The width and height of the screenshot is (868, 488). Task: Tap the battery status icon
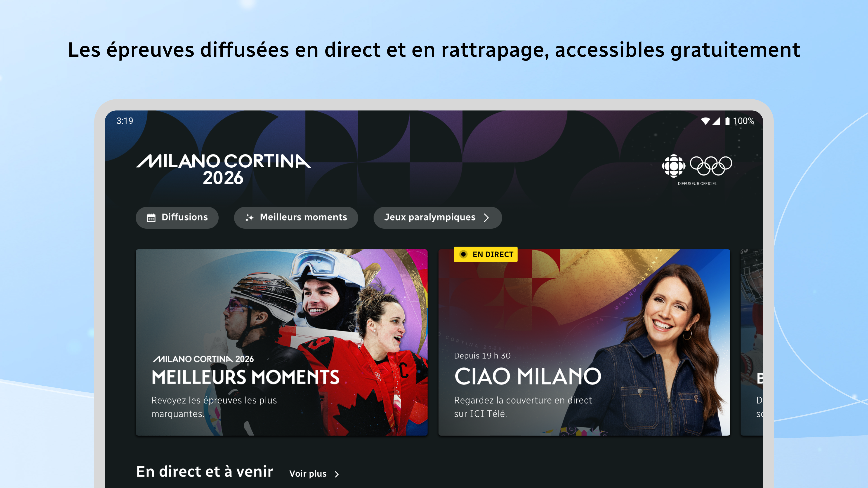pos(727,121)
